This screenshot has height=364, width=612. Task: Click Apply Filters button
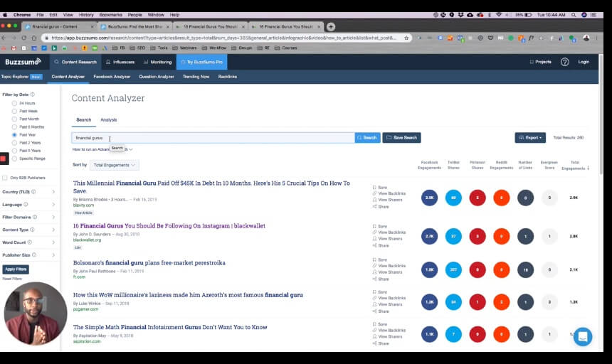(x=16, y=269)
